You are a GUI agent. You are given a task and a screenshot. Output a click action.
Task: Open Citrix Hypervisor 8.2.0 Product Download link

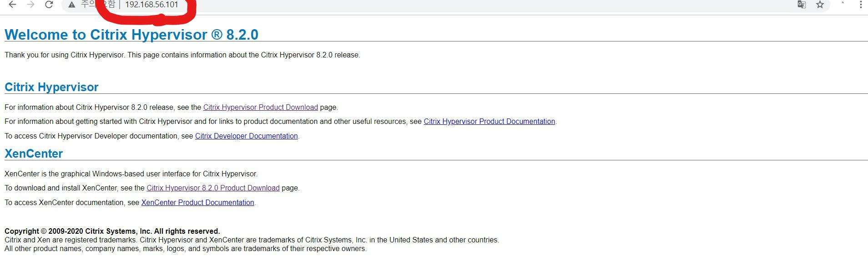(x=213, y=188)
